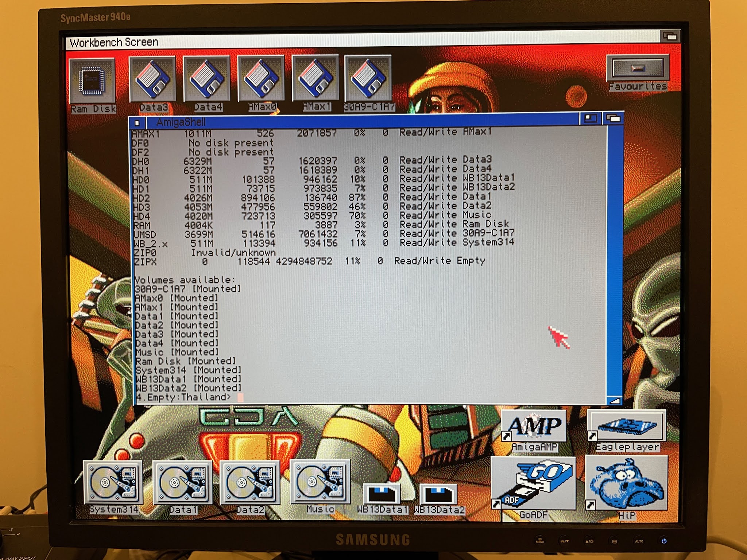Image resolution: width=747 pixels, height=560 pixels.
Task: Start the HiP hippo player icon
Action: pos(626,483)
